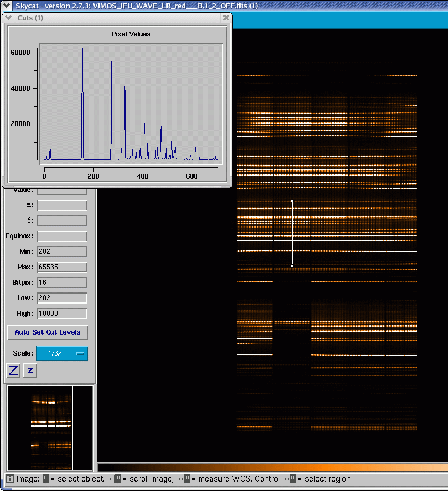
Task: Click the small z zoom-out button
Action: 30,370
